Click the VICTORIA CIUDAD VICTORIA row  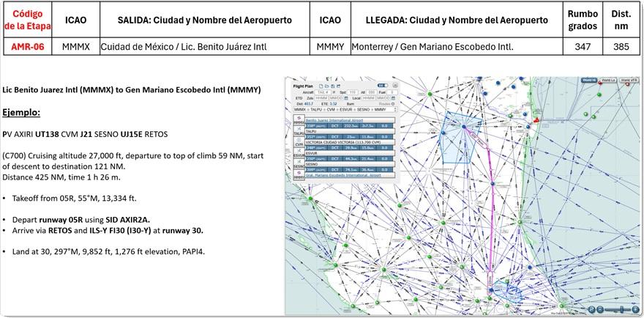coord(350,142)
